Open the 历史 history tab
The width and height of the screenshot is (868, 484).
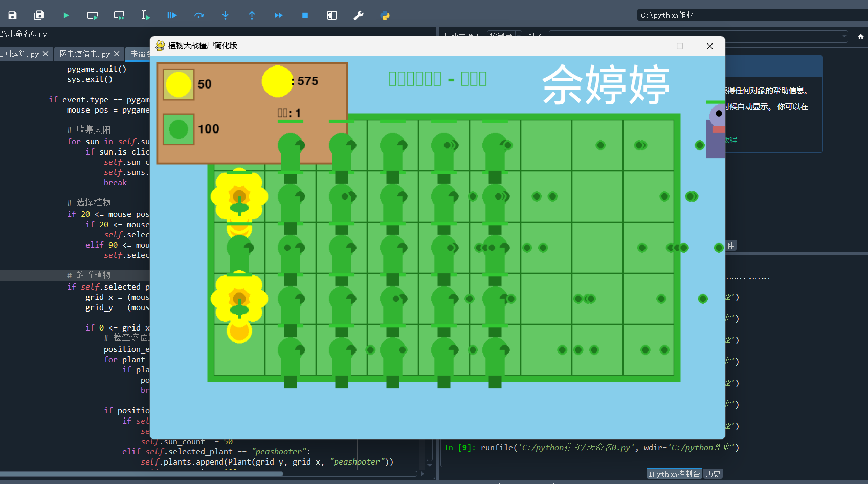coord(713,474)
